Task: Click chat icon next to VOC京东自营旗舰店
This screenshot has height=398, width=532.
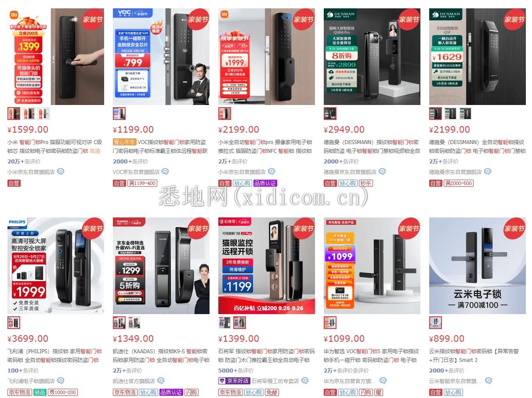Action: point(165,172)
